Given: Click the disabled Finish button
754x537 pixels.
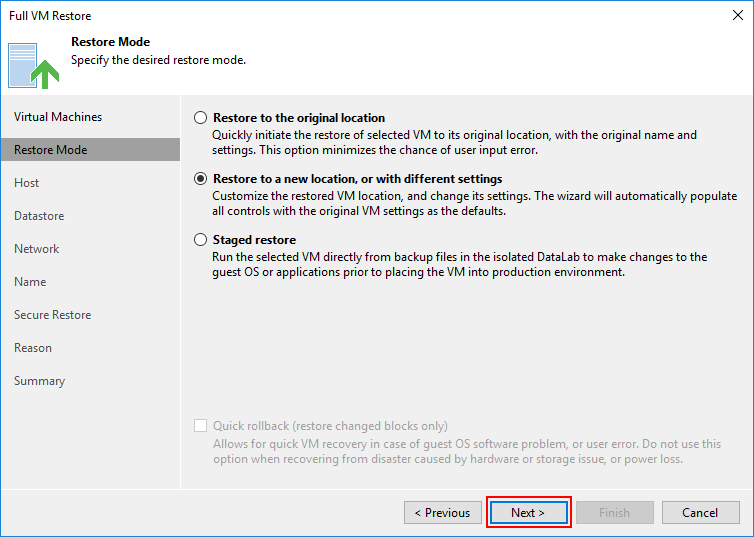Looking at the screenshot, I should pos(615,512).
